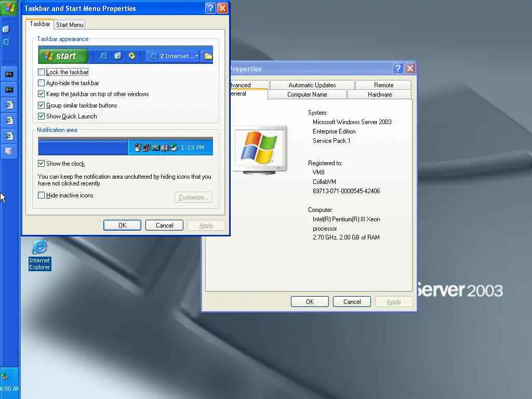Click the registered user name 'VM8'
The image size is (532, 399).
[318, 172]
